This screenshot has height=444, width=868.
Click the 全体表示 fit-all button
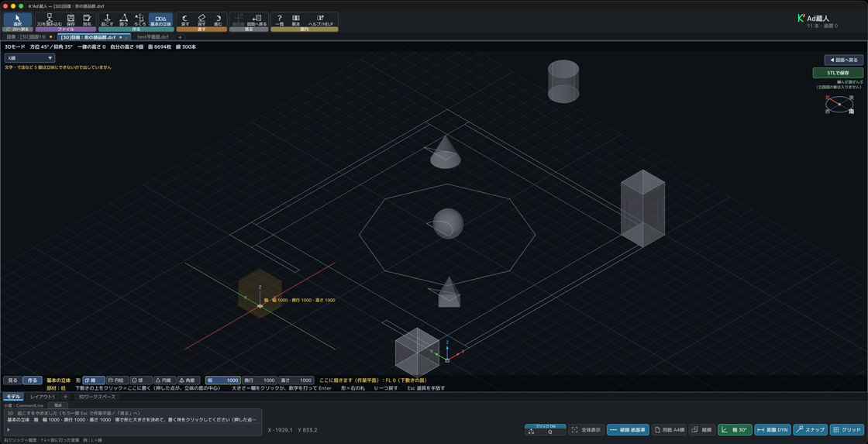pyautogui.click(x=586, y=429)
